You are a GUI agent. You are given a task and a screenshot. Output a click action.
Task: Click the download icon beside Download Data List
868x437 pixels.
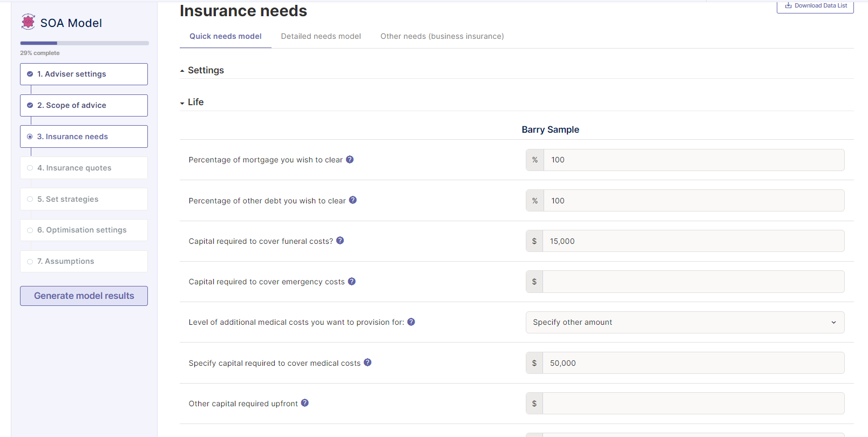[788, 5]
